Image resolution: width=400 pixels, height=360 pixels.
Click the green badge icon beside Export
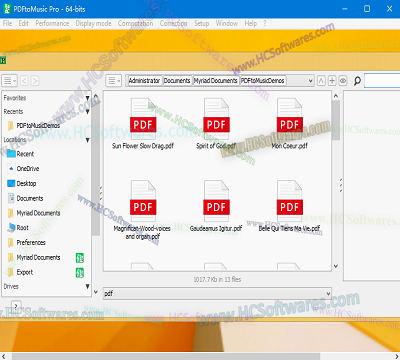tap(80, 272)
